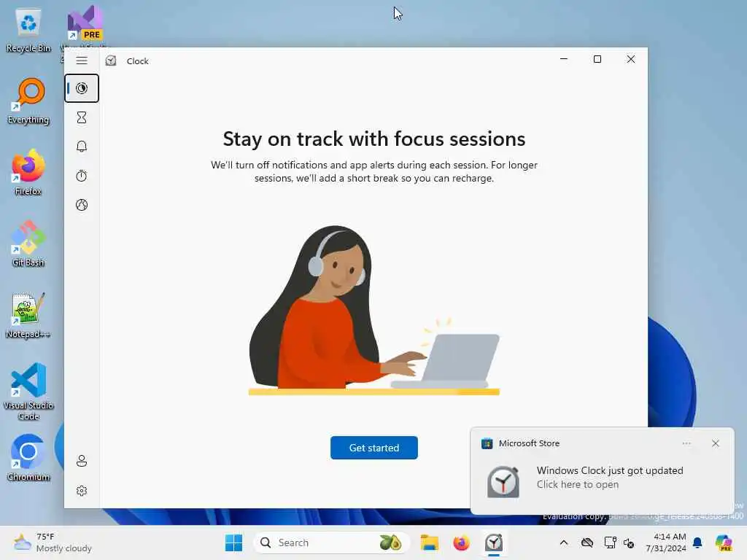Click the Microsoft Store icon in notification header
The height and width of the screenshot is (560, 747).
487,443
